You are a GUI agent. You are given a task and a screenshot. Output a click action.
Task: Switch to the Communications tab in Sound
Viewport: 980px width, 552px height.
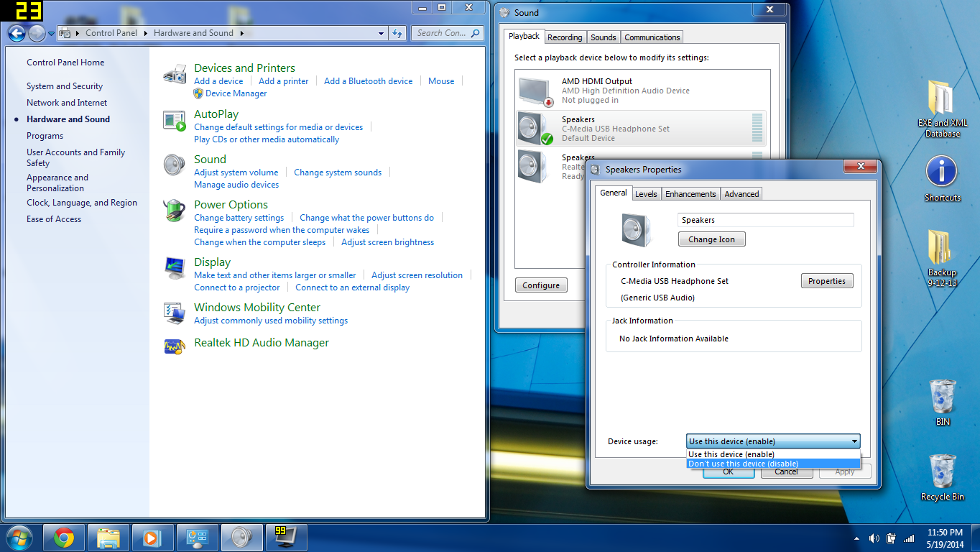click(x=652, y=37)
